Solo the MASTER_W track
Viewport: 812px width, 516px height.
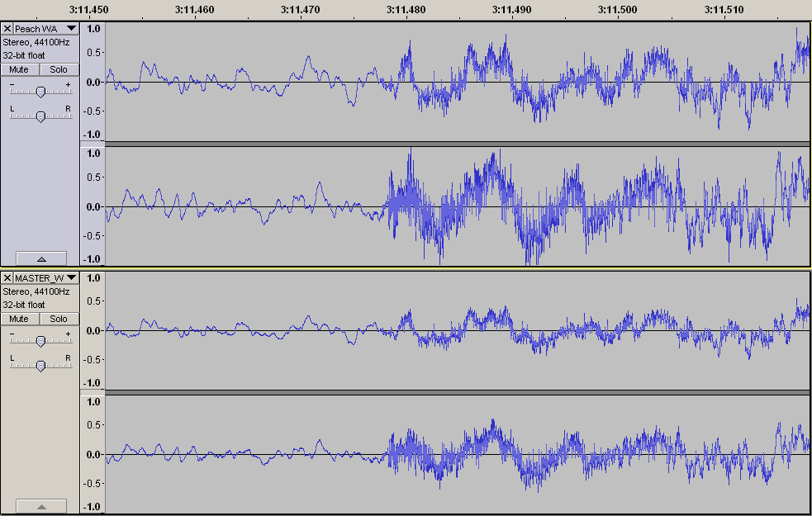59,319
